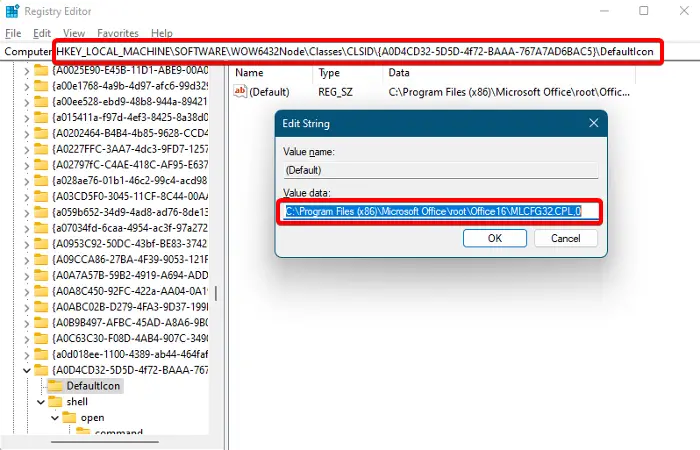Close the Registry Editor window
Image resolution: width=700 pixels, height=450 pixels.
[684, 10]
